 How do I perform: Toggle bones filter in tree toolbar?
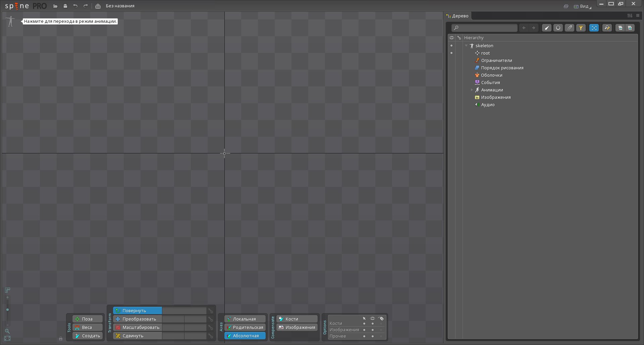click(547, 28)
